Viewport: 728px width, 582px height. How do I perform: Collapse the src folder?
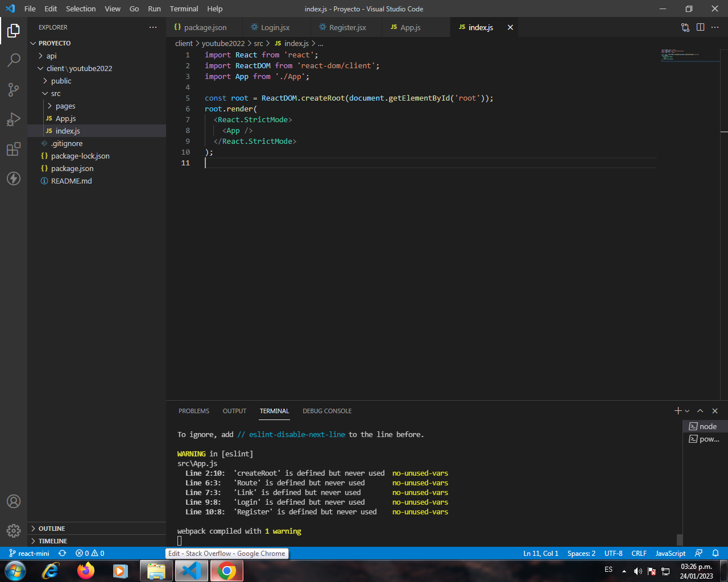[97, 93]
